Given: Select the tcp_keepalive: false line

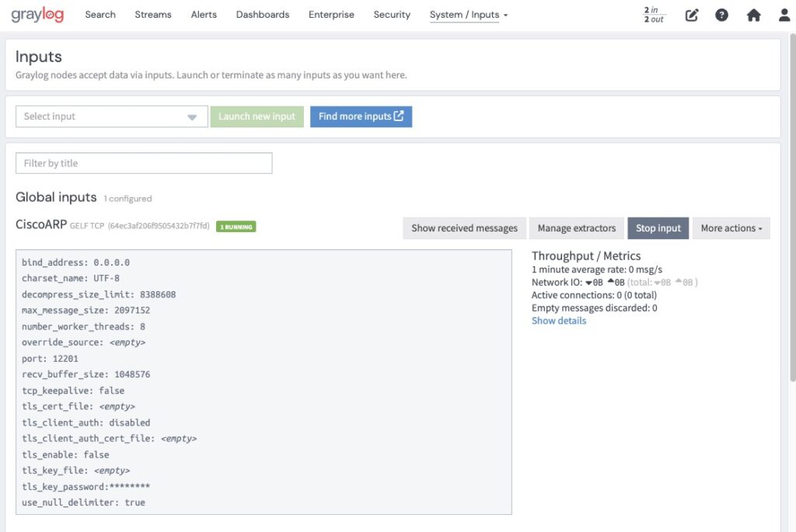Looking at the screenshot, I should [73, 391].
